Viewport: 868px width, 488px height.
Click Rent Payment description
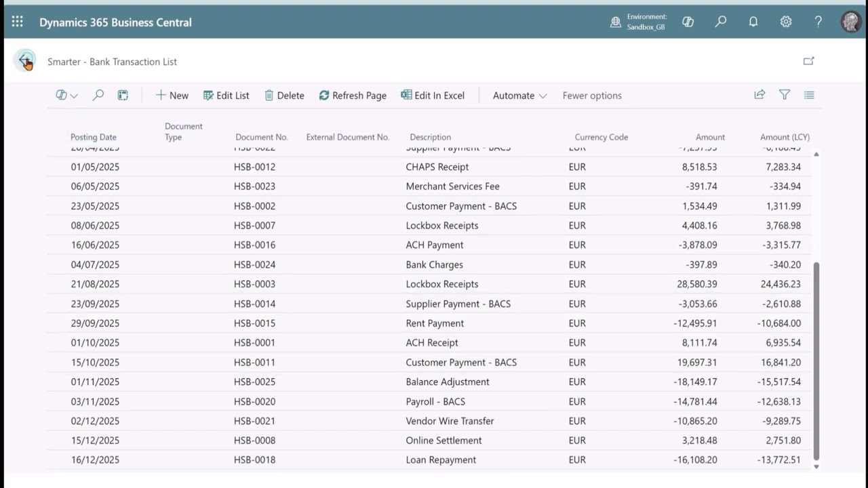[435, 323]
